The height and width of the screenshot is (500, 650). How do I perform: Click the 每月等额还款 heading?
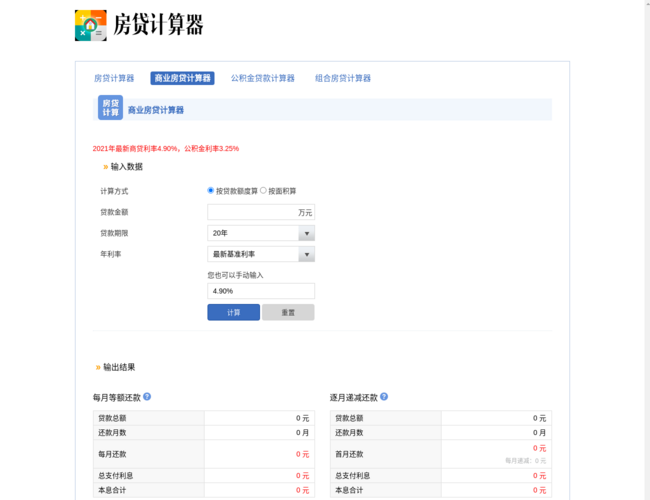(x=117, y=398)
